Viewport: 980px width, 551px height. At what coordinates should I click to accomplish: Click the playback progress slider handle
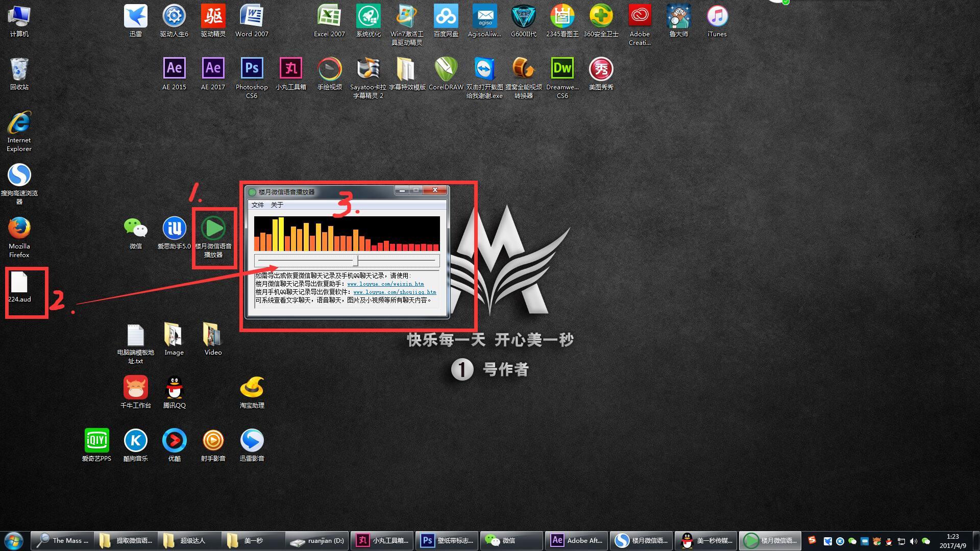click(356, 260)
